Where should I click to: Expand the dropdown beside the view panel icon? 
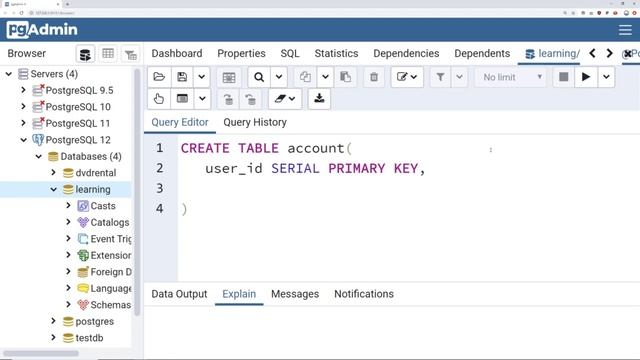coord(202,98)
